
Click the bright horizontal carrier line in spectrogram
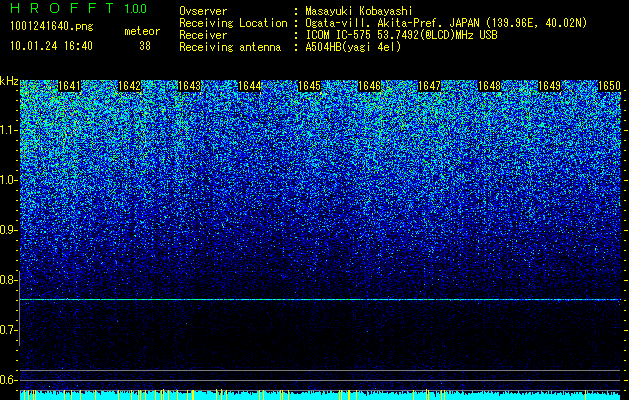point(320,300)
